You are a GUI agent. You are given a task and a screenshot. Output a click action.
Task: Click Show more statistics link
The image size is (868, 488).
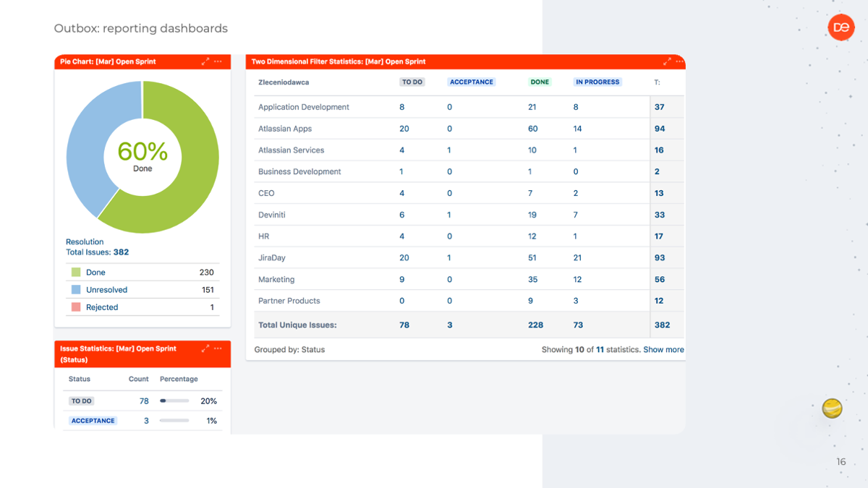click(663, 349)
